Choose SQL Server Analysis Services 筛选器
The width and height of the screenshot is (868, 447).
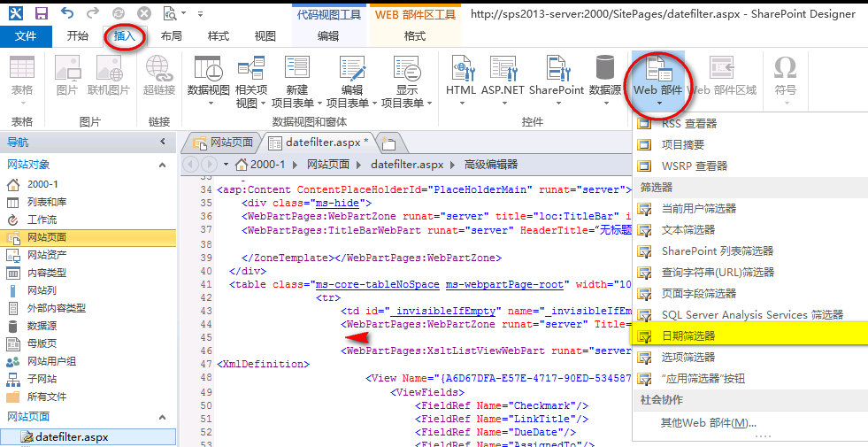[x=749, y=314]
